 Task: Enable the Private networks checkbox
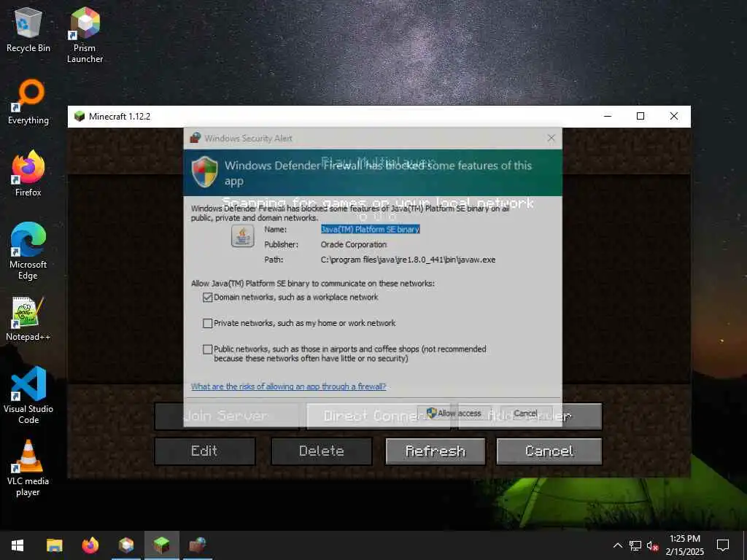pyautogui.click(x=207, y=323)
